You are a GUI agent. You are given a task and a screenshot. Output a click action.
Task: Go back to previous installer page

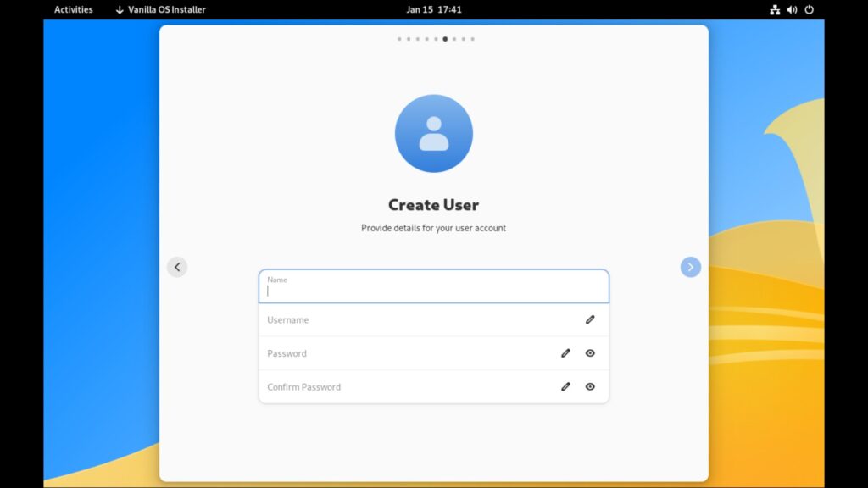177,267
